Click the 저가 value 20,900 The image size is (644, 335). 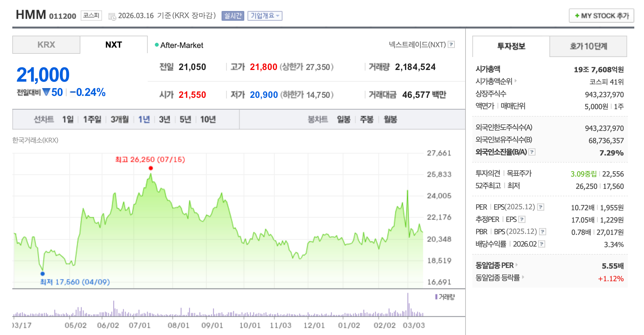click(x=264, y=95)
